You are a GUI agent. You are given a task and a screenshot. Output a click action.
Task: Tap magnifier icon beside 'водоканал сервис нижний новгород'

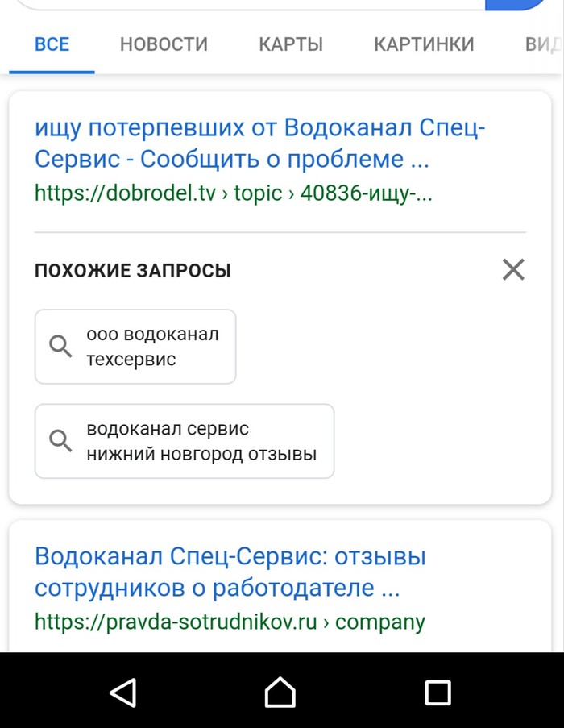pos(61,441)
